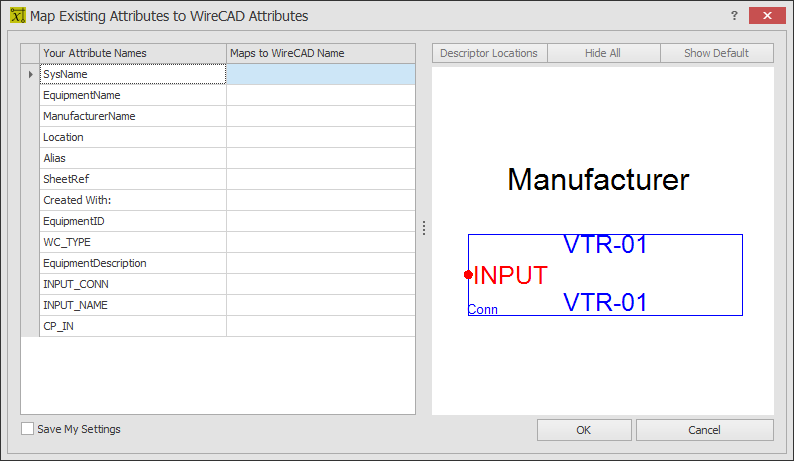Open the mapping cell for Alias
The height and width of the screenshot is (461, 794).
(x=321, y=158)
